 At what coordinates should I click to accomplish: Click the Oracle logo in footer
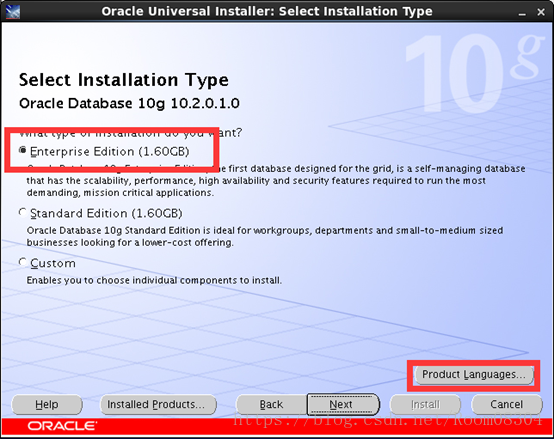pos(62,426)
